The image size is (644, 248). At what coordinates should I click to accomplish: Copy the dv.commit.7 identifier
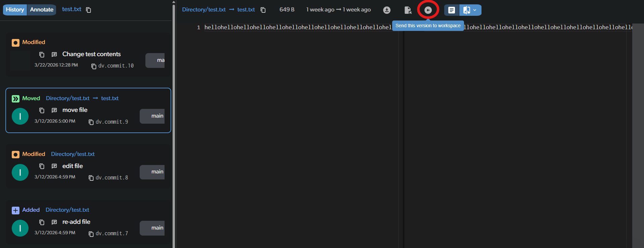click(x=91, y=234)
